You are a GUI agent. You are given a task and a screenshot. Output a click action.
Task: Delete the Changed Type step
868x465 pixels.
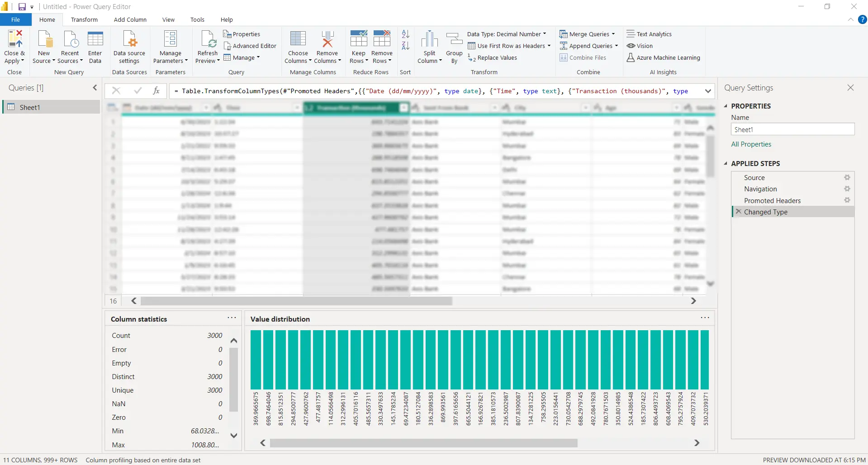pos(739,212)
